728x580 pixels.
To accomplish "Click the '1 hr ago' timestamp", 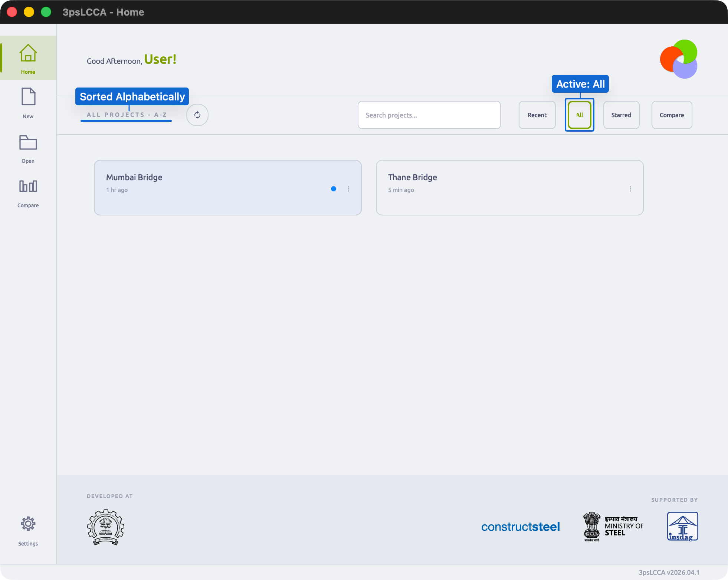I will tap(117, 190).
